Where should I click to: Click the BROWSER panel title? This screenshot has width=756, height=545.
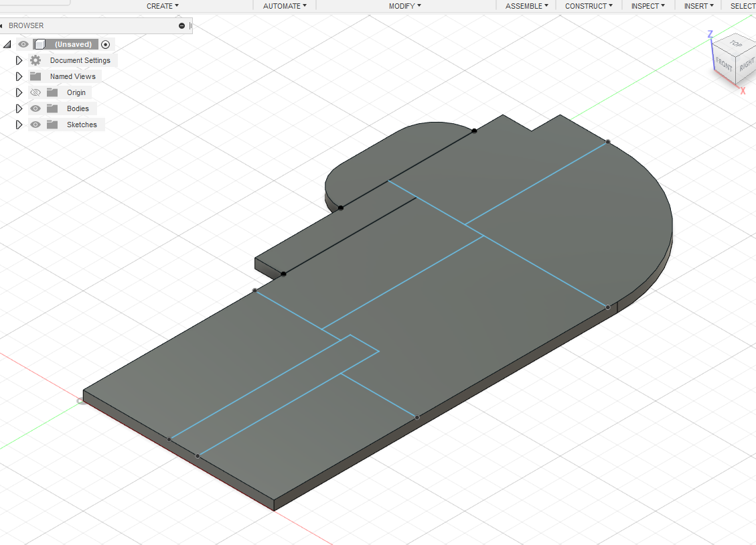pyautogui.click(x=26, y=25)
